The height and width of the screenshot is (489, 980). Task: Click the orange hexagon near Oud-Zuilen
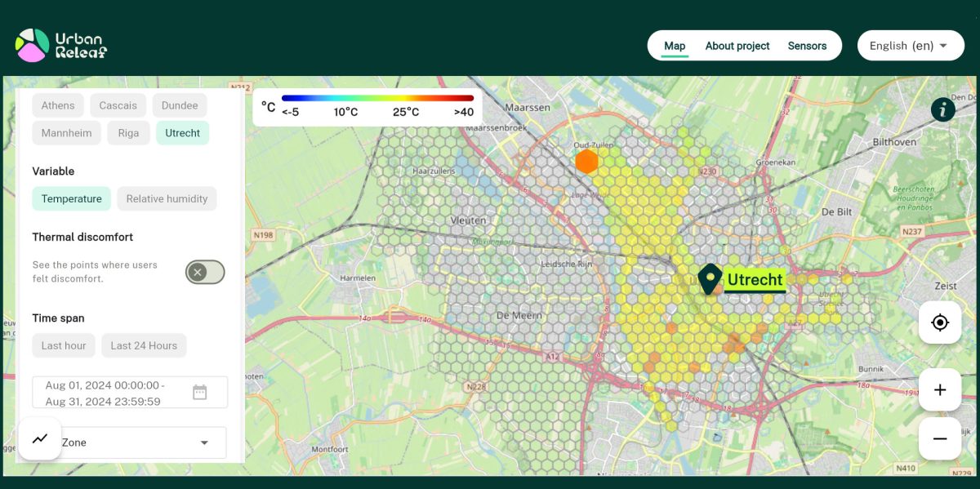pyautogui.click(x=586, y=162)
